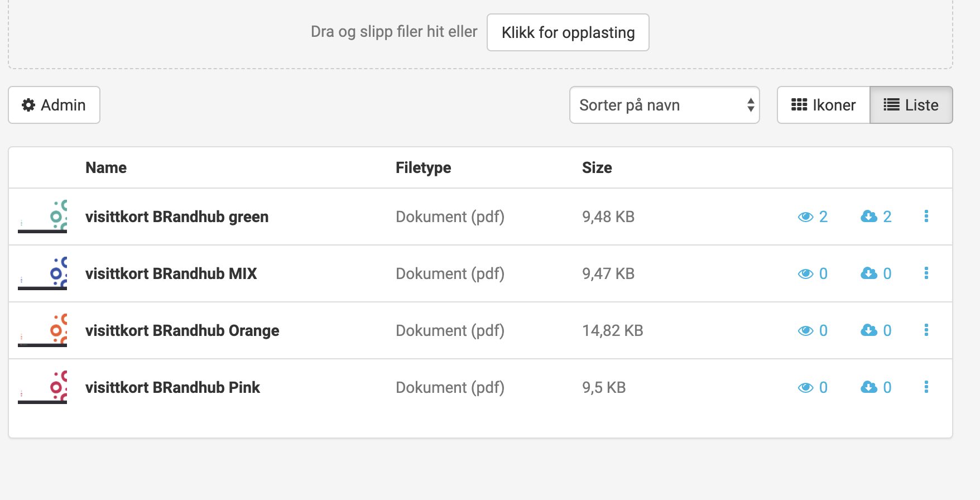This screenshot has height=500, width=980.
Task: Expand the Sorter på navn dropdown
Action: point(665,105)
